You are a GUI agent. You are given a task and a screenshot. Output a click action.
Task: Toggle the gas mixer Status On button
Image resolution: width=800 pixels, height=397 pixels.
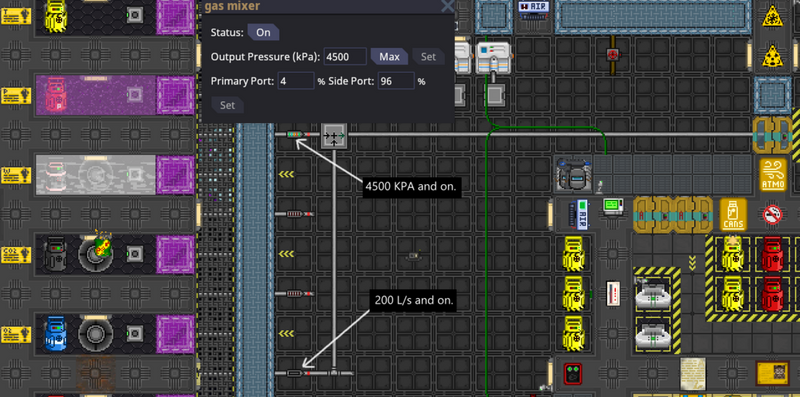tap(263, 33)
